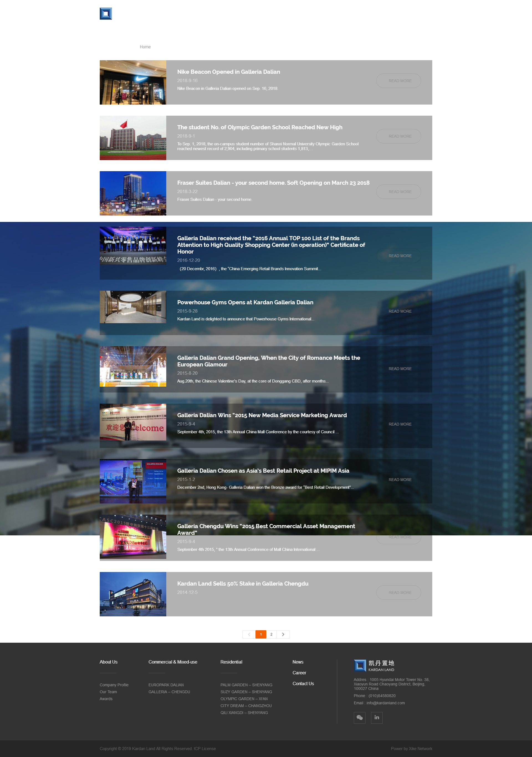Click the blue square Kardan logo at top
532x757 pixels.
106,14
